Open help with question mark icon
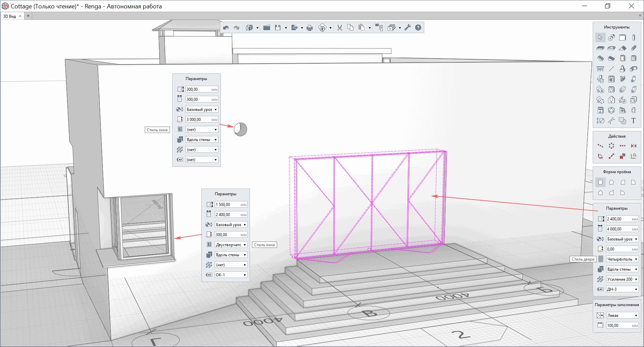 [418, 28]
